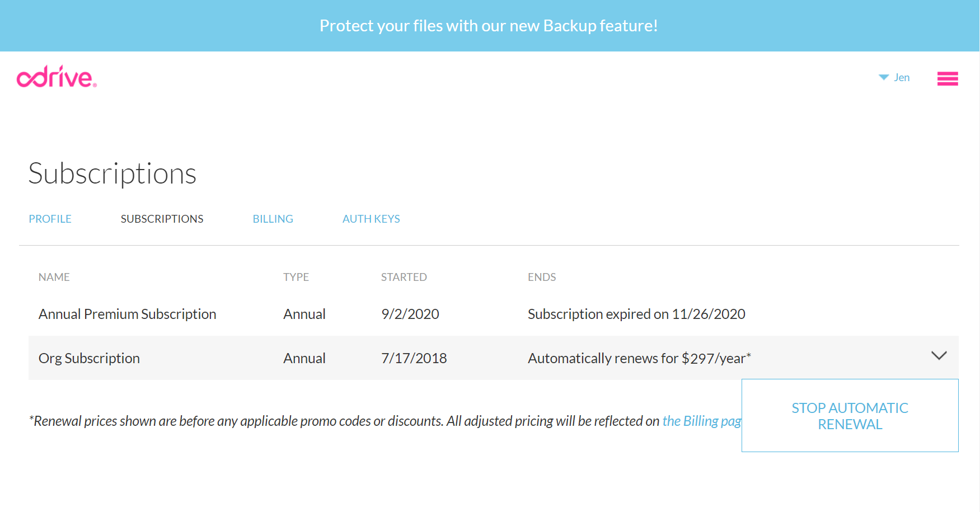Switch to the Profile tab

50,219
